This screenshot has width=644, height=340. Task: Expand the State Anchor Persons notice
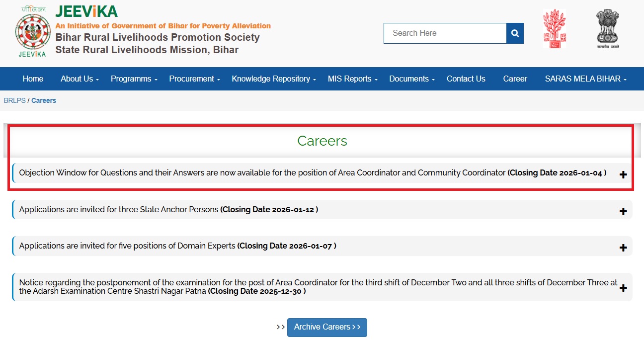point(623,211)
